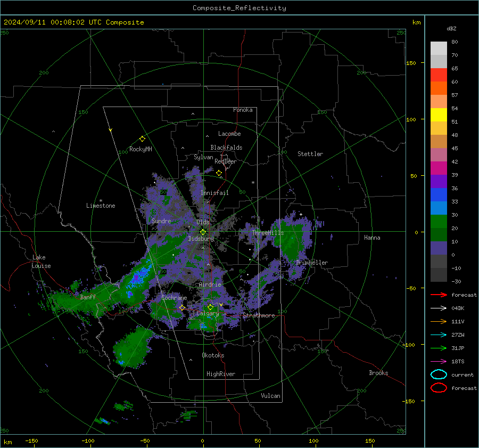479x448 pixels.
Task: Select the light gray 80 dBZ swatch
Action: pyautogui.click(x=439, y=48)
